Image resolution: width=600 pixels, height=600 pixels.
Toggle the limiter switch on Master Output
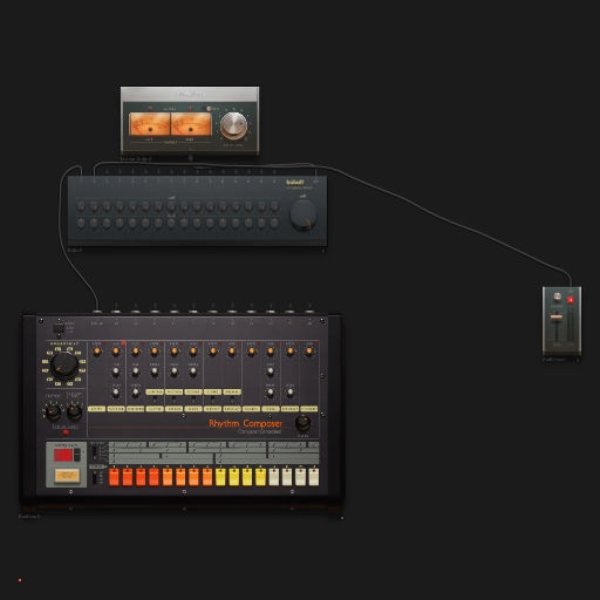tap(209, 109)
